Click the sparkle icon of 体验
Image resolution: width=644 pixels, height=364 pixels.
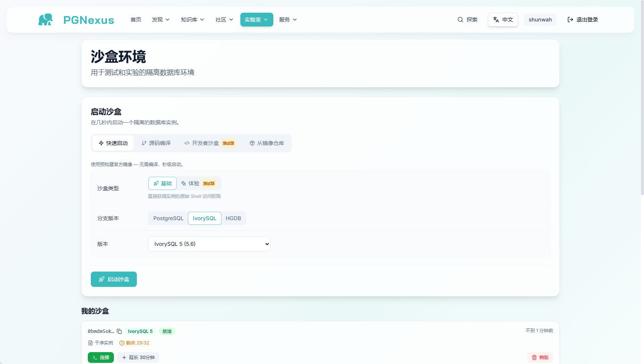184,183
